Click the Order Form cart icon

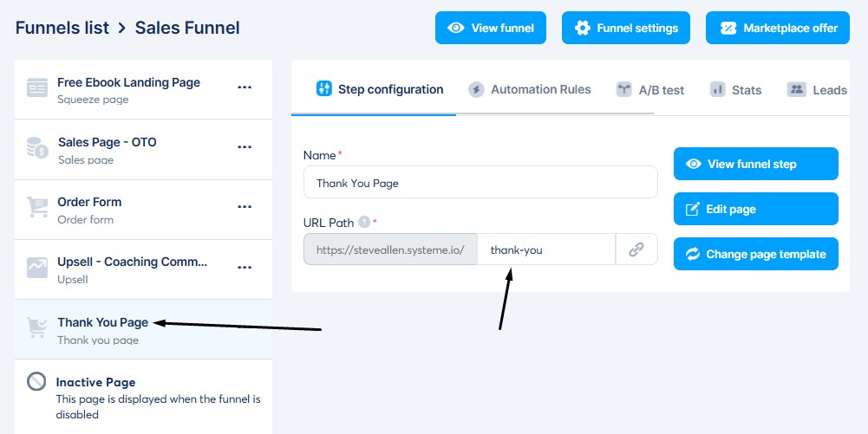coord(37,209)
